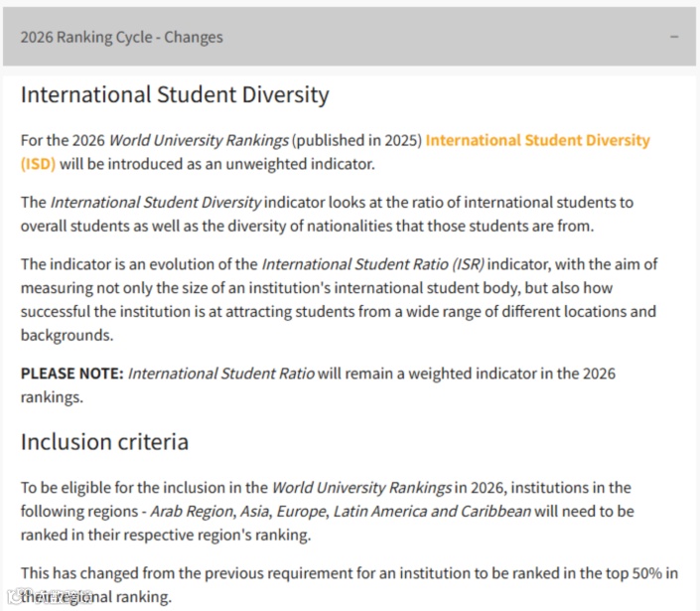Open the International Student Diversity (ISD) link
This screenshot has height=611, width=700.
tap(537, 140)
